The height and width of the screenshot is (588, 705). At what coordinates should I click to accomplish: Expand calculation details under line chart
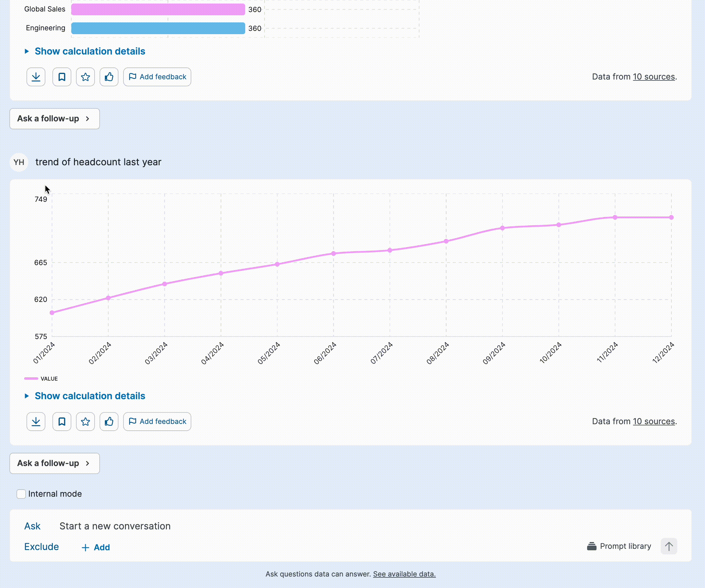pos(90,396)
